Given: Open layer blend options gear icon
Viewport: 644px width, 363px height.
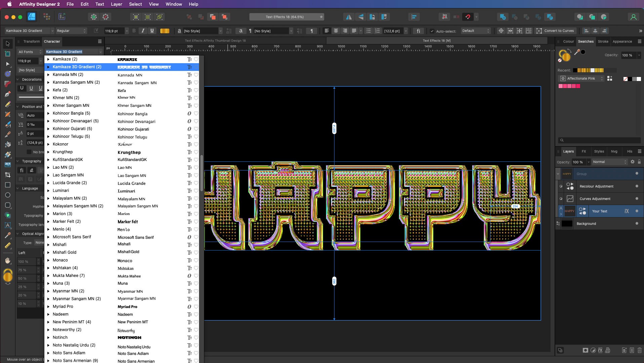Looking at the screenshot, I should click(x=632, y=162).
